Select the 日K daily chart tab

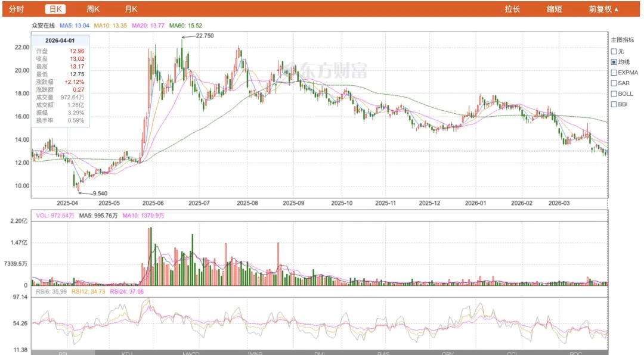point(56,9)
